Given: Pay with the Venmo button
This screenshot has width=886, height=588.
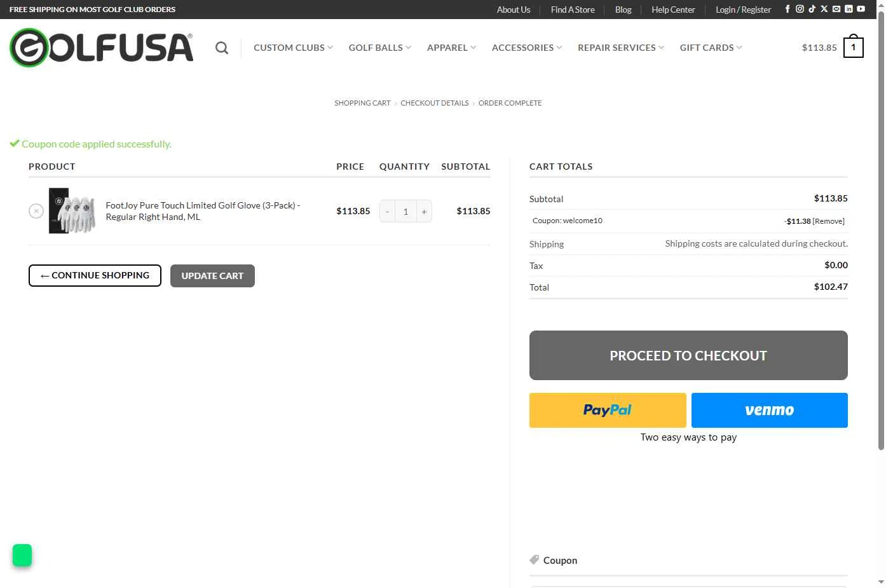Looking at the screenshot, I should pyautogui.click(x=770, y=410).
